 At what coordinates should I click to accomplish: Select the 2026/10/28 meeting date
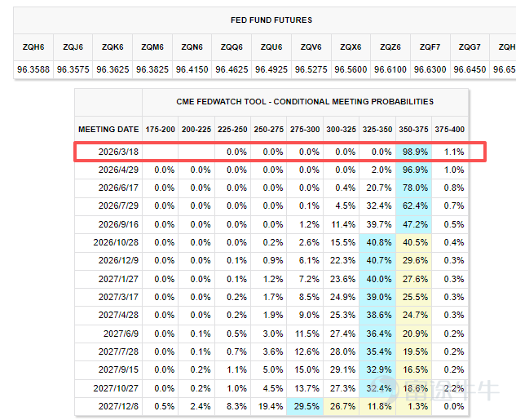[x=116, y=242]
